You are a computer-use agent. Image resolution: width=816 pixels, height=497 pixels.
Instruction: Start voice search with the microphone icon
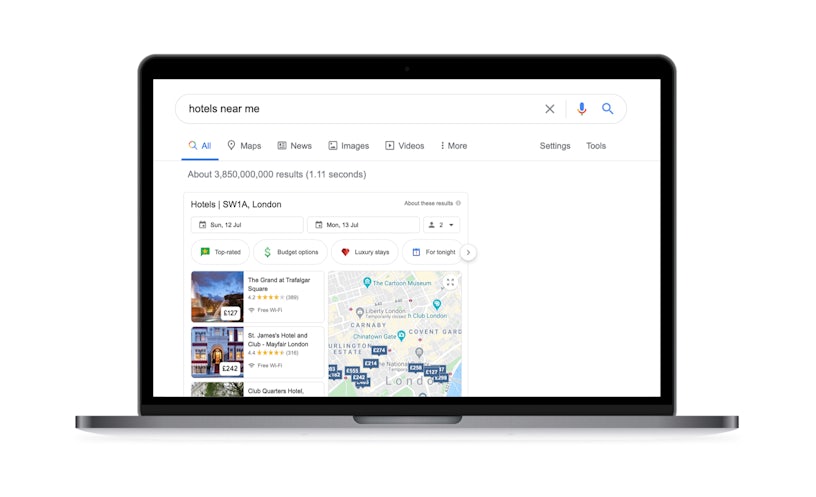pyautogui.click(x=582, y=109)
